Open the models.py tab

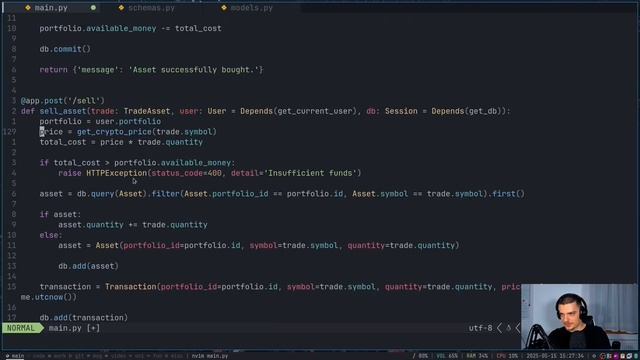(251, 8)
